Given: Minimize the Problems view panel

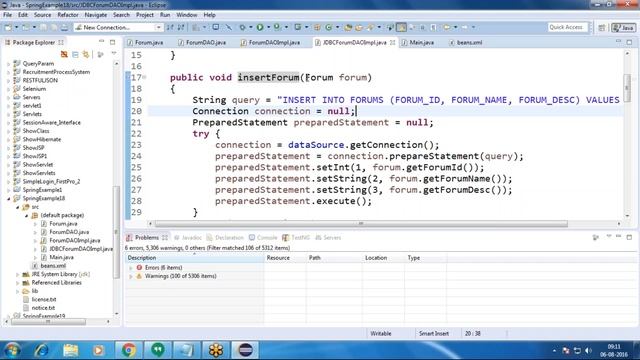Looking at the screenshot, I should (x=618, y=237).
